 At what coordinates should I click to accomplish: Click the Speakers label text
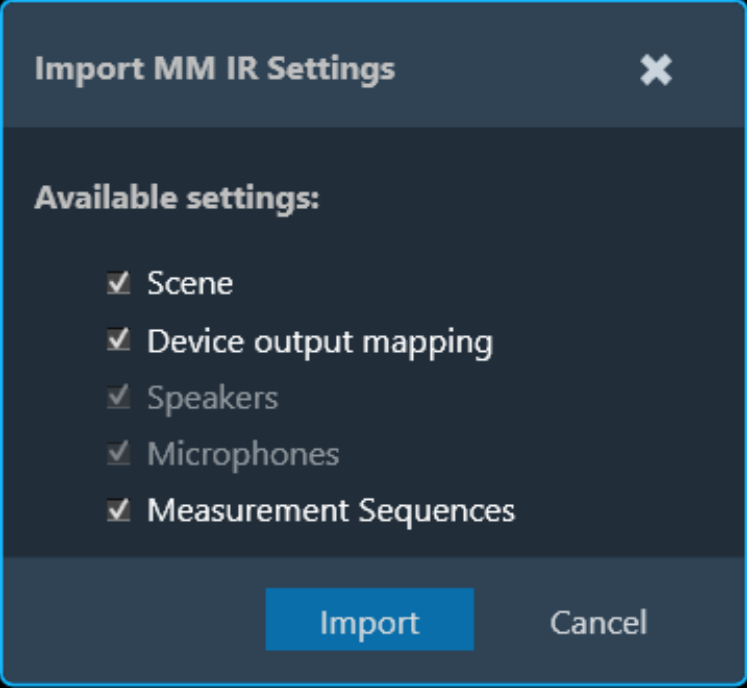[212, 399]
